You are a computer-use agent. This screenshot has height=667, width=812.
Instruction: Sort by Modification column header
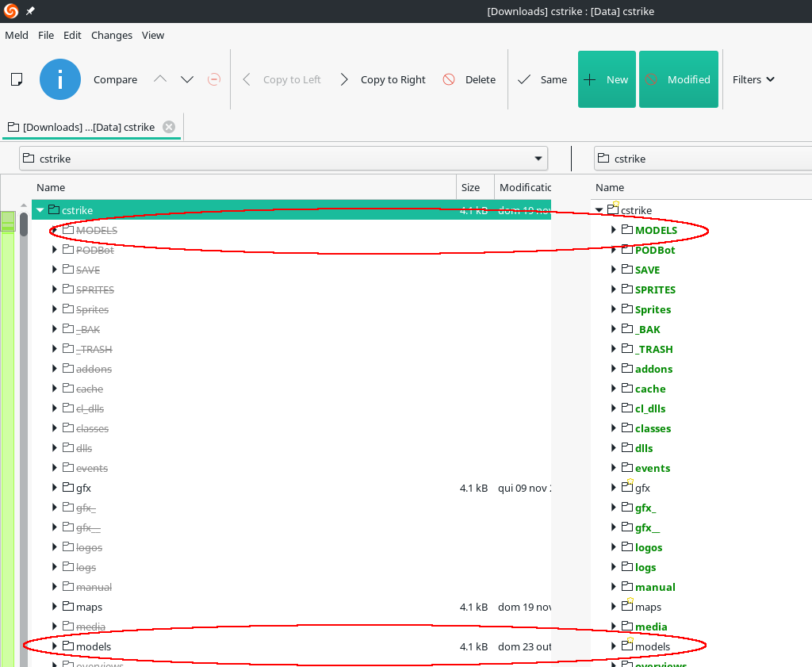[523, 187]
